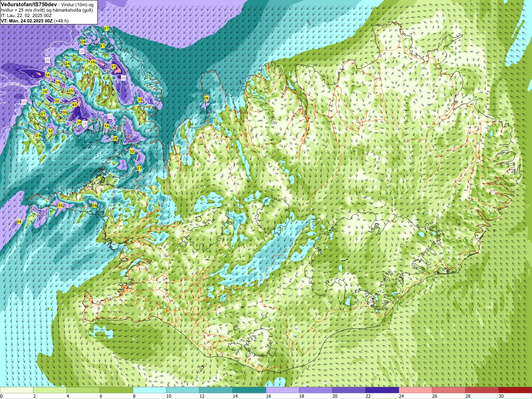
Task: Pick the 10–12 m/s turquoise legend swatch
Action: (x=183, y=390)
